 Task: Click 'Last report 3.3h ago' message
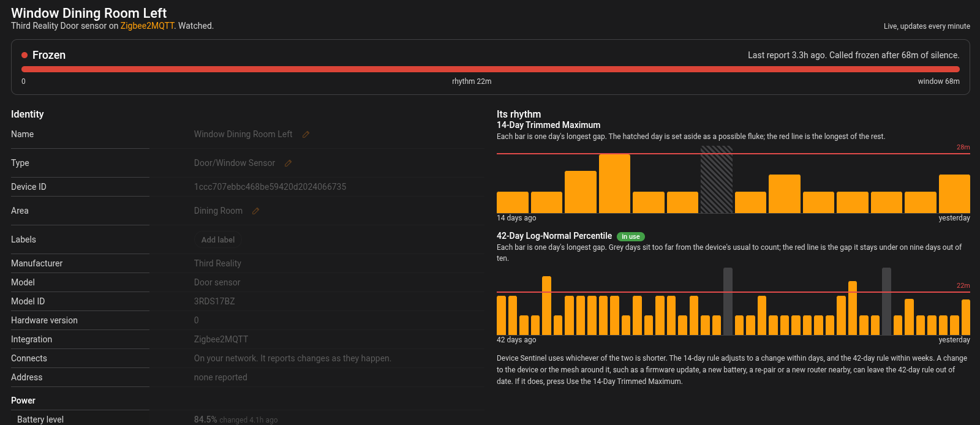point(854,55)
